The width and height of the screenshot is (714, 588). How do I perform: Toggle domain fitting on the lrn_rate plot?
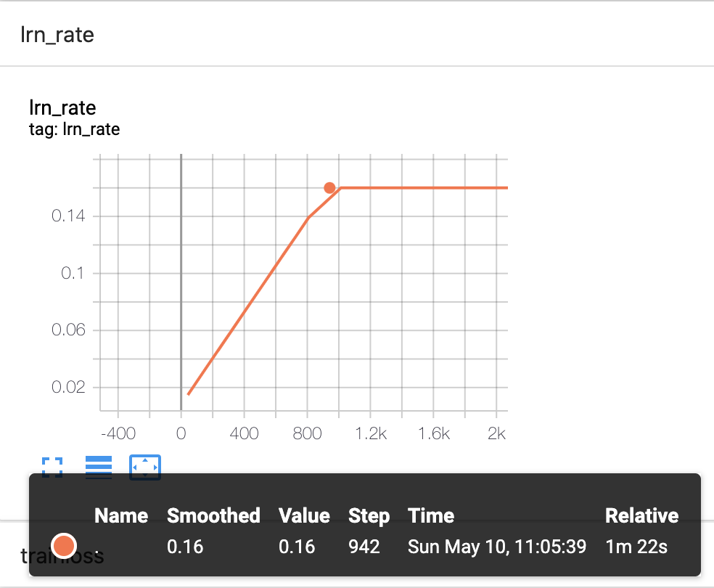click(x=144, y=467)
